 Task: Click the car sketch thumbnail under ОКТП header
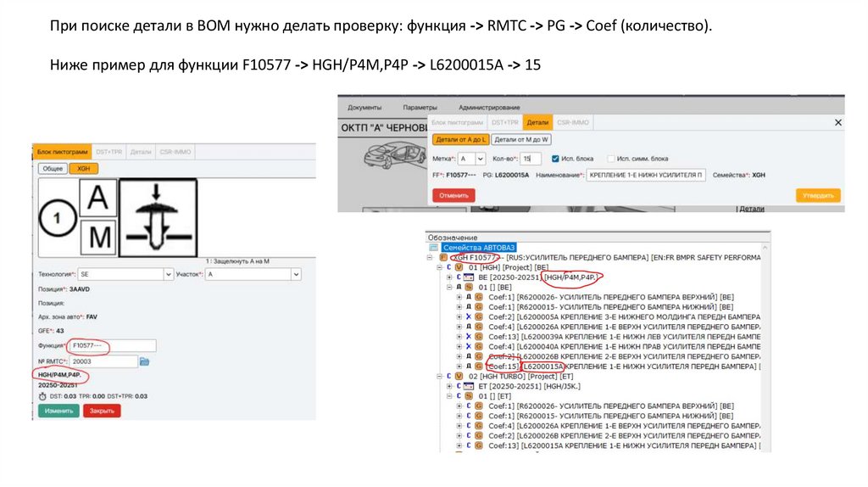tap(395, 154)
